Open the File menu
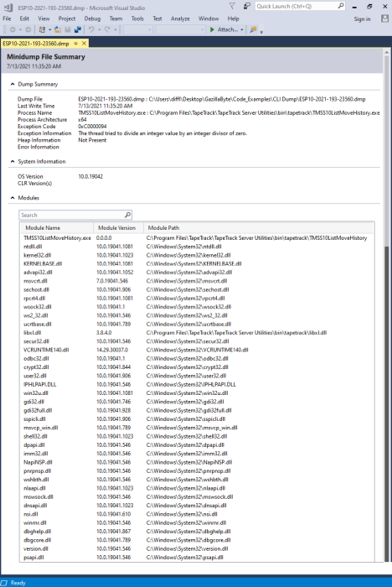This screenshot has height=587, width=392. point(7,18)
